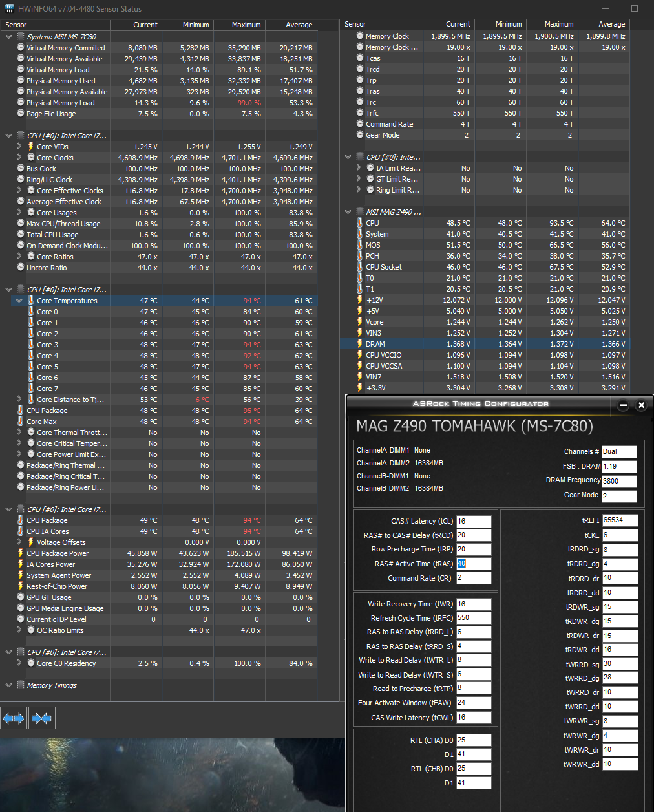Click the Gear Mode field in Timing Configurator
The width and height of the screenshot is (654, 812).
point(619,496)
